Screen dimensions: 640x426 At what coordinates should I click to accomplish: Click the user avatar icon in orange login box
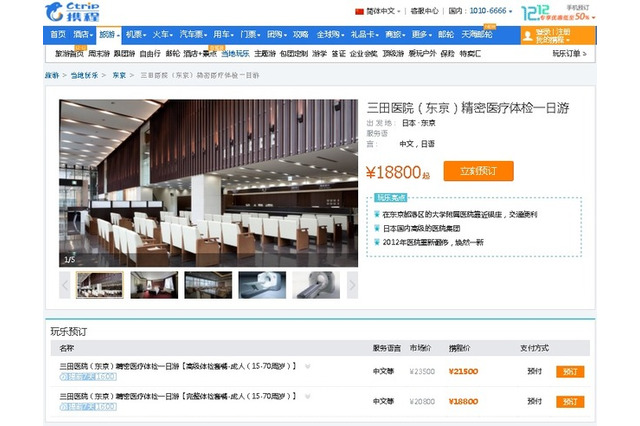coord(528,36)
